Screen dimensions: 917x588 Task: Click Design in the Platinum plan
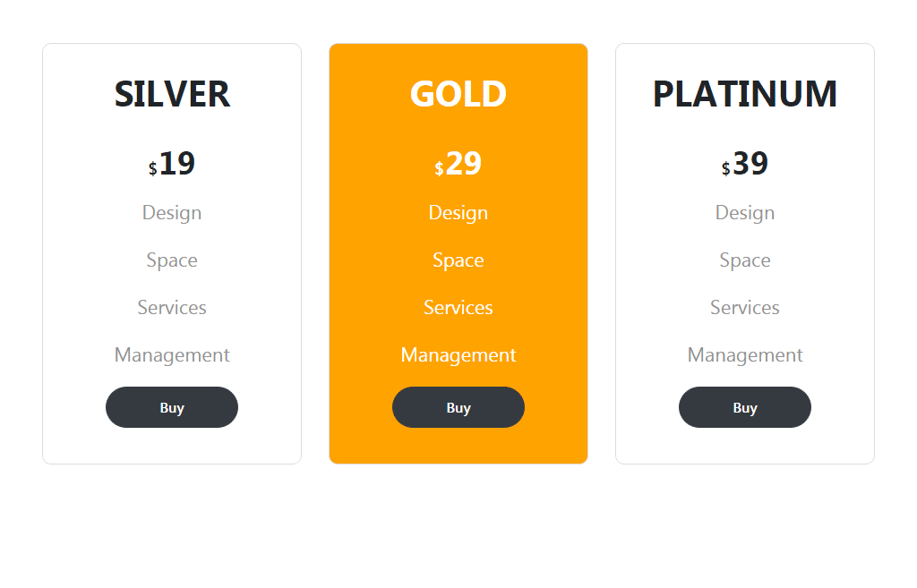(745, 212)
